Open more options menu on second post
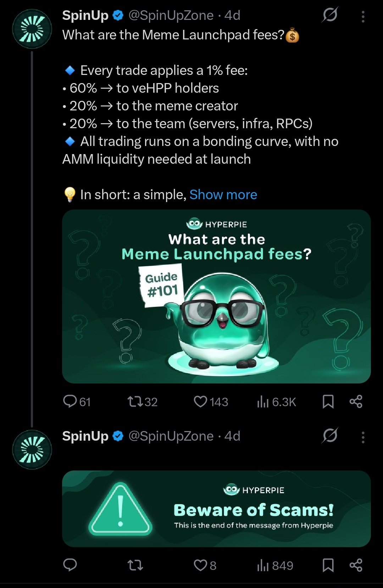 (x=363, y=437)
